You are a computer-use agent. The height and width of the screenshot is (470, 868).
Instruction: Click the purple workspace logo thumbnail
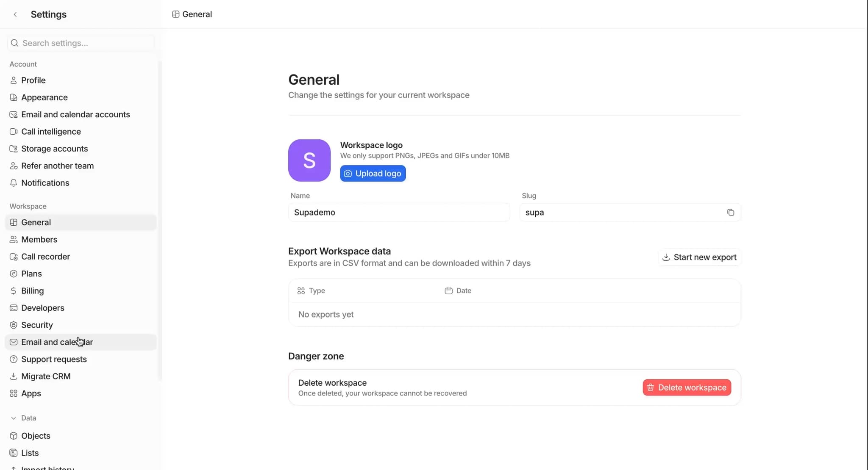coord(309,160)
